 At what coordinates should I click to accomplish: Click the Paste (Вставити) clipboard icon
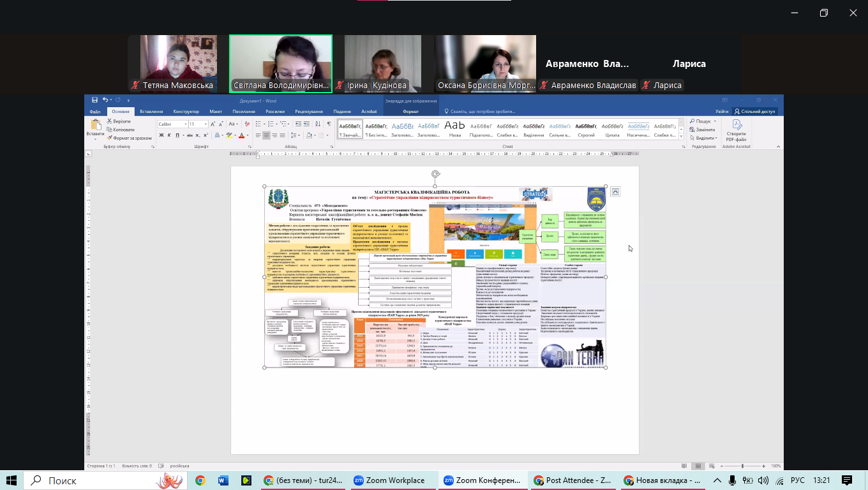tap(96, 126)
